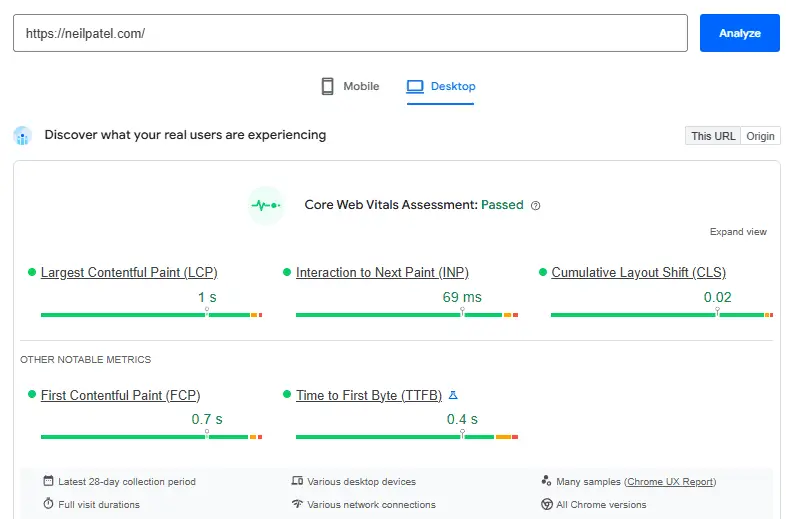Click Latest 28-day collection period text
786x519 pixels.
(x=127, y=481)
